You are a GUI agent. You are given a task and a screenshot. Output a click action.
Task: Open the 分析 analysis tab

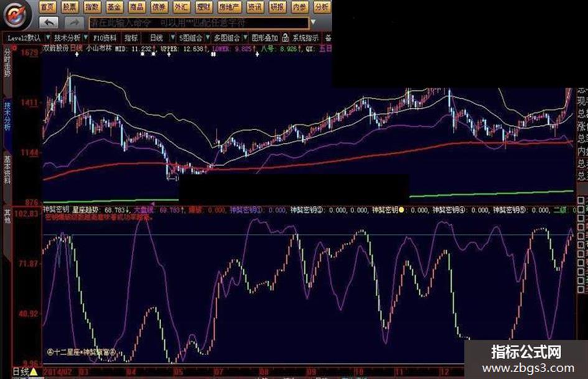pos(322,7)
